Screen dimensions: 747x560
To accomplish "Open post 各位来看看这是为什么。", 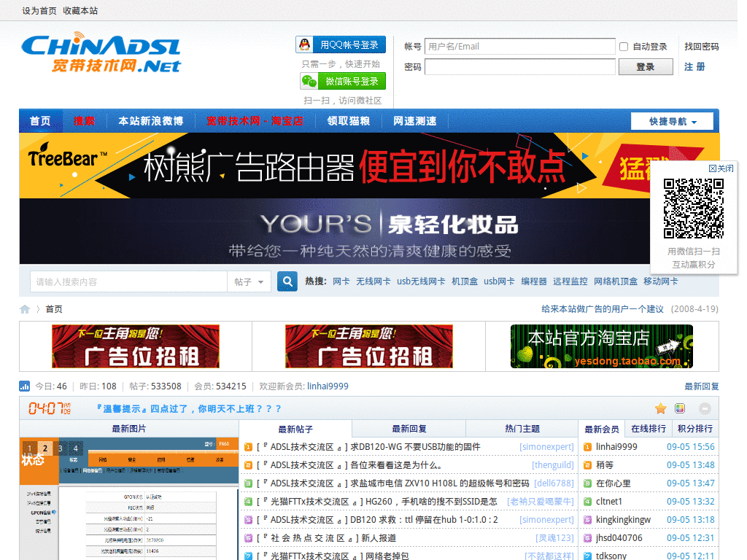I will point(396,465).
